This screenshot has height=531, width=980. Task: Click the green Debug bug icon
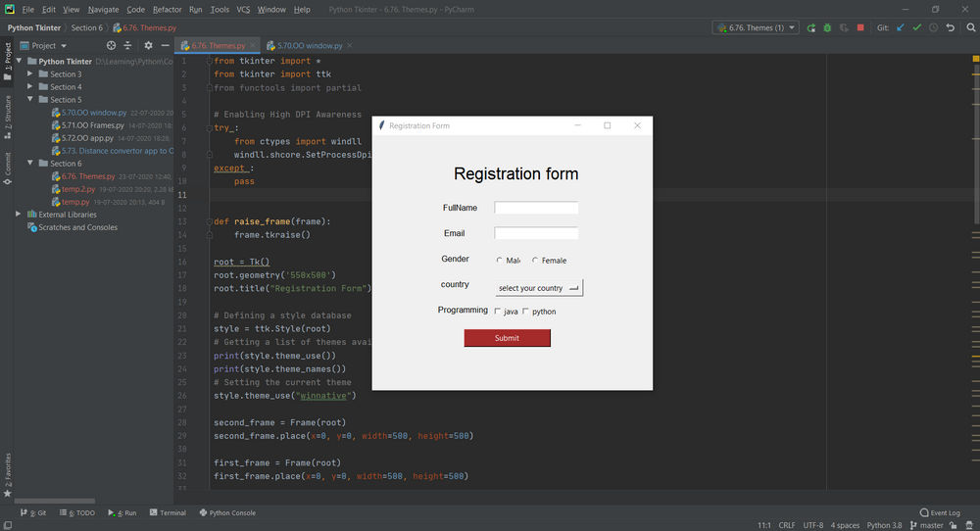827,27
